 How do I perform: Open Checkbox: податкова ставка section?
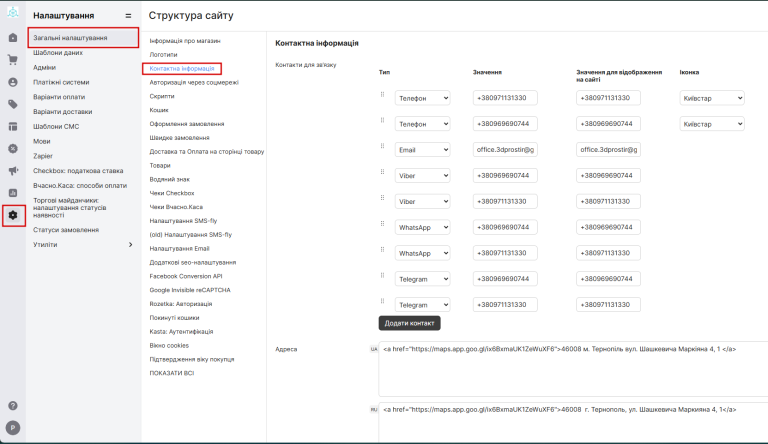78,171
